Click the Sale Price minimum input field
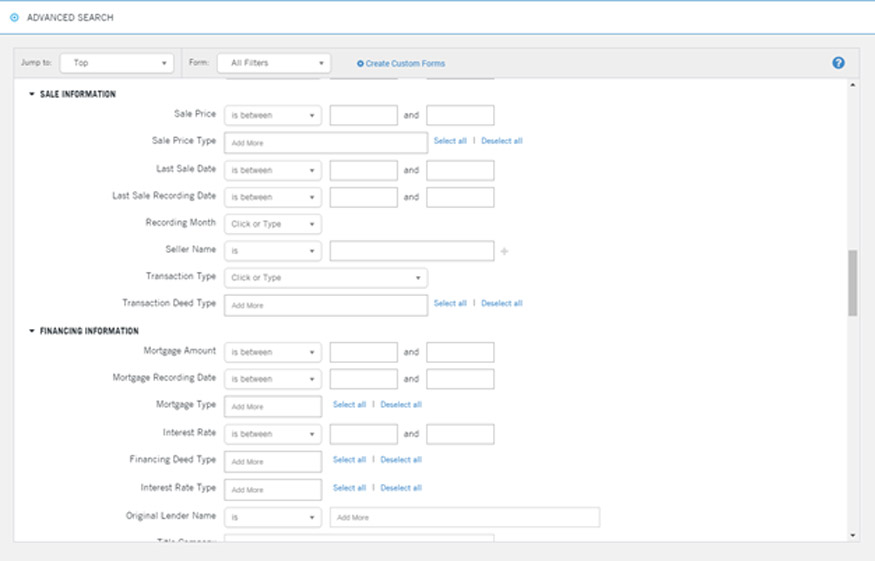 pos(363,116)
